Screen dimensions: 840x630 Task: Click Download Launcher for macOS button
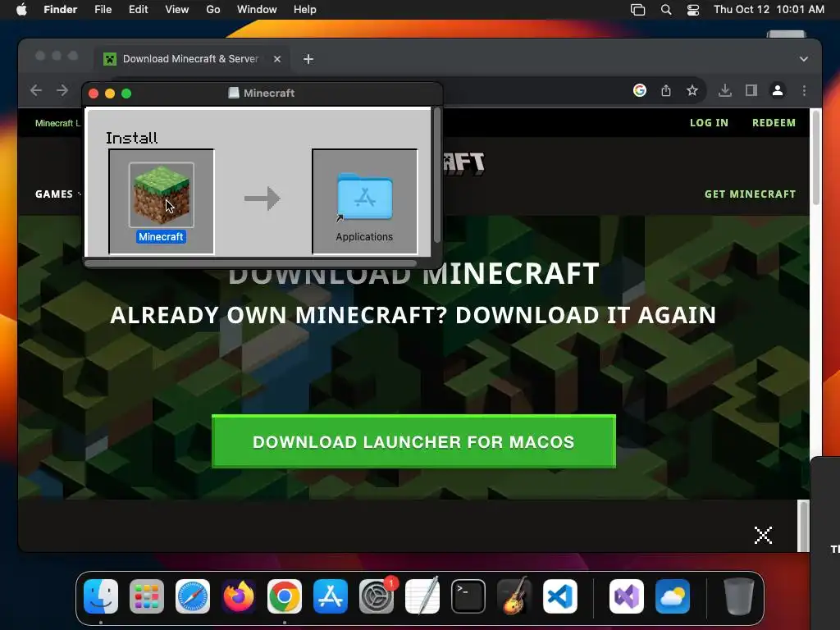point(413,441)
